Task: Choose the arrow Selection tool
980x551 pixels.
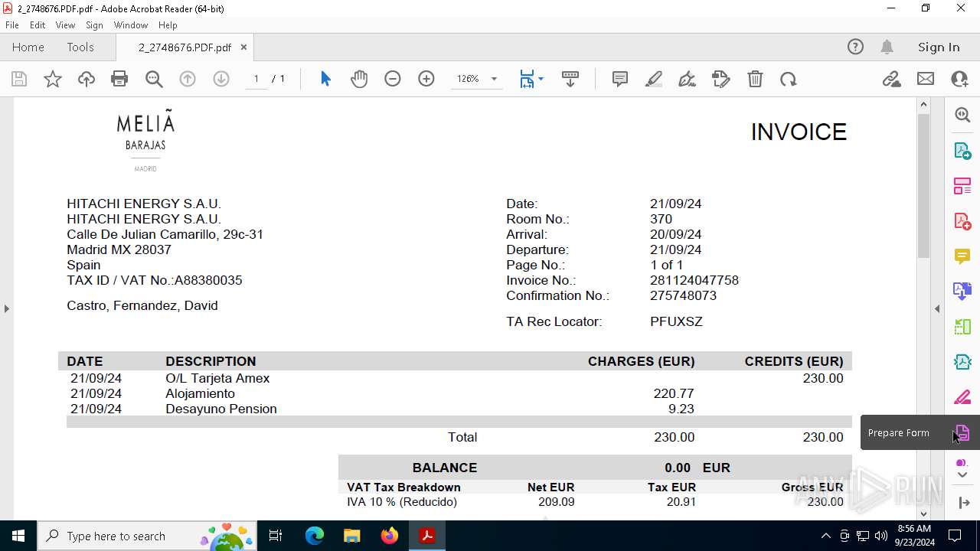Action: pos(325,79)
